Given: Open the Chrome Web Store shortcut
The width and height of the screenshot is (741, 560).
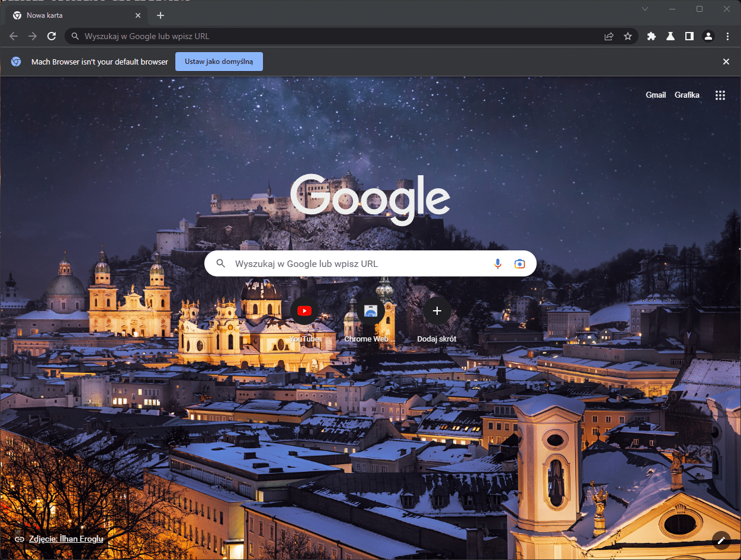Looking at the screenshot, I should click(x=371, y=310).
